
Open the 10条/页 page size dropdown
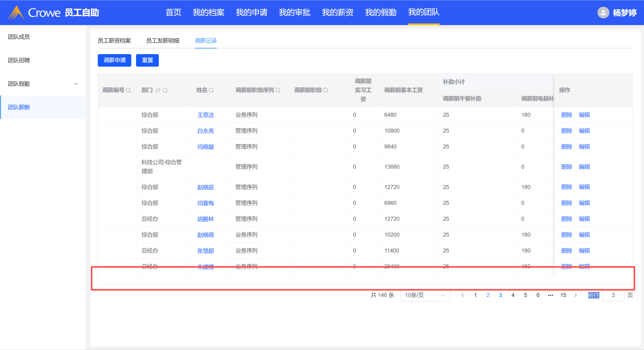point(425,295)
